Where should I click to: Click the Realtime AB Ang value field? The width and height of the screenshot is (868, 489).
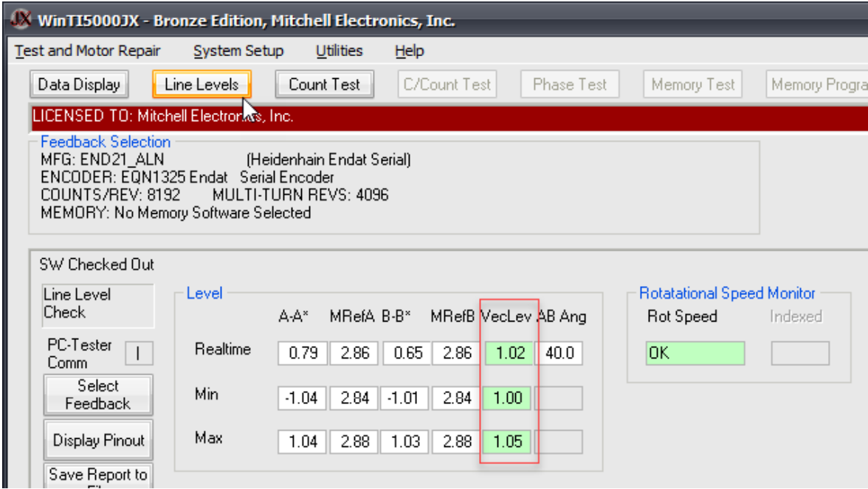[x=559, y=354]
